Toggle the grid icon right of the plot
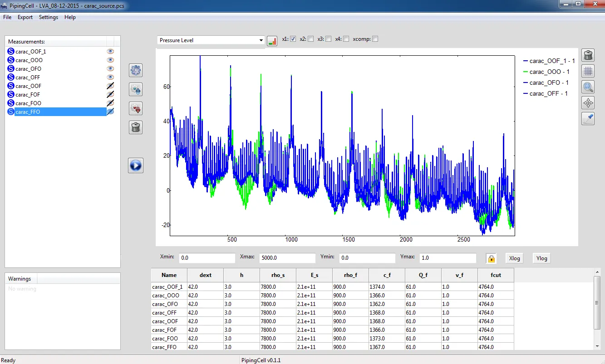This screenshot has width=605, height=364. point(588,71)
